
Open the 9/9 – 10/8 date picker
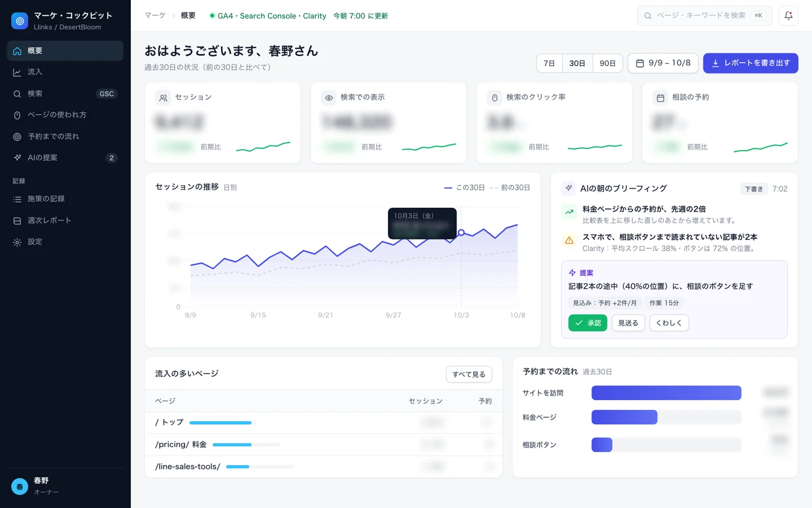click(x=663, y=63)
